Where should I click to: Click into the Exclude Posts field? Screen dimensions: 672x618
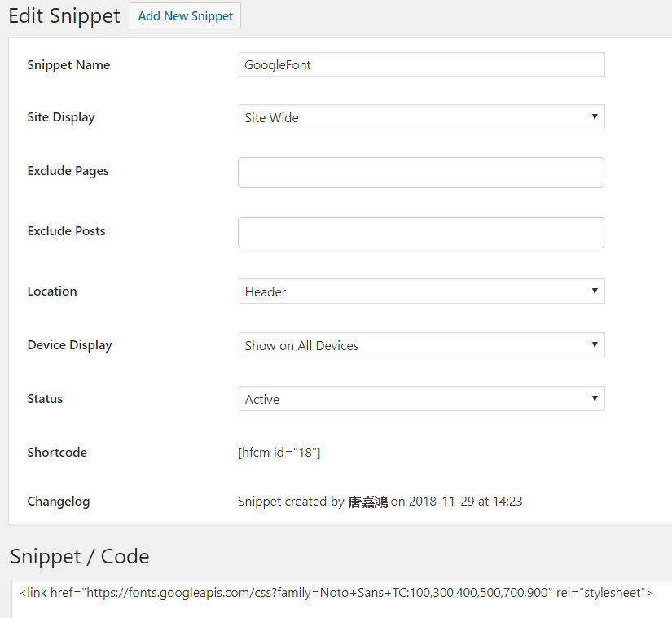pos(420,233)
